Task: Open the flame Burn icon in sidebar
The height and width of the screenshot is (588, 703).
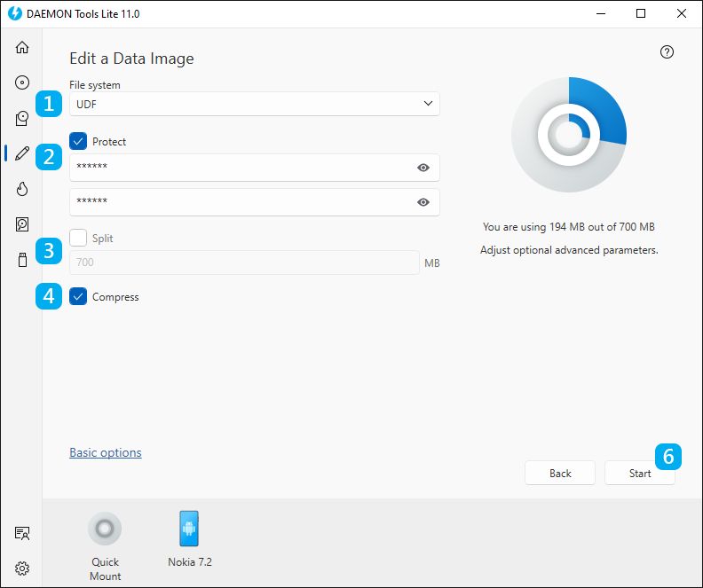Action: pos(22,189)
